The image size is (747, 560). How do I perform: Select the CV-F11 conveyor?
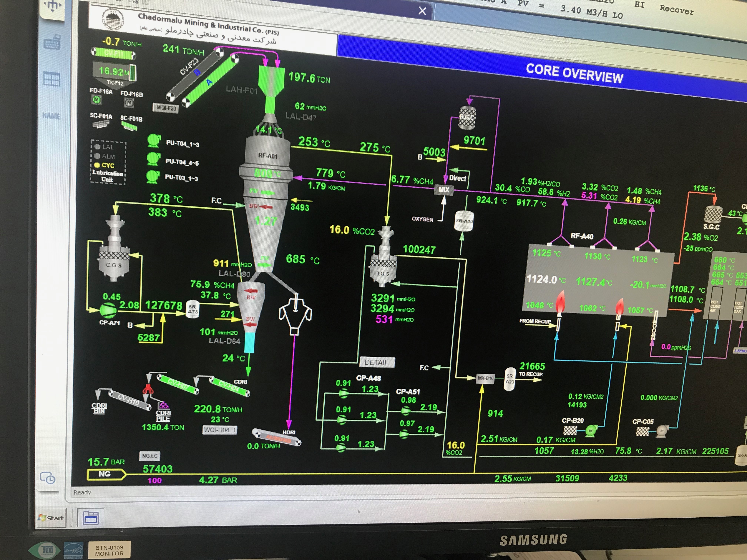(113, 53)
